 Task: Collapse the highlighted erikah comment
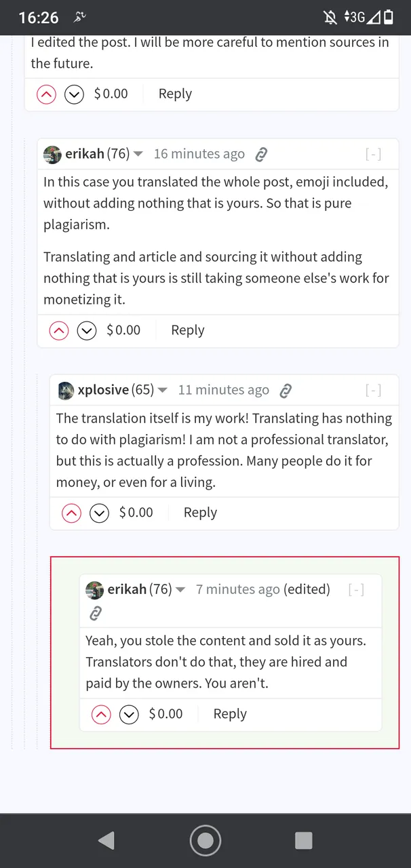356,590
